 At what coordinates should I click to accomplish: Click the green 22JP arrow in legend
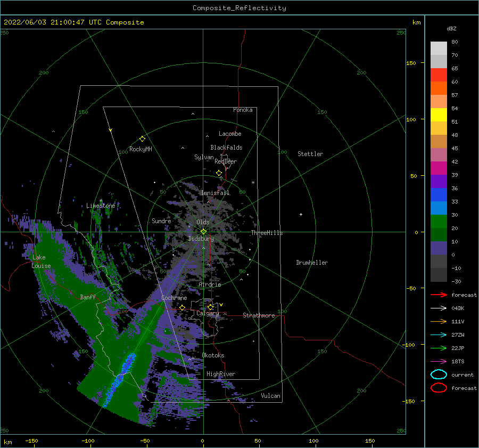click(439, 348)
